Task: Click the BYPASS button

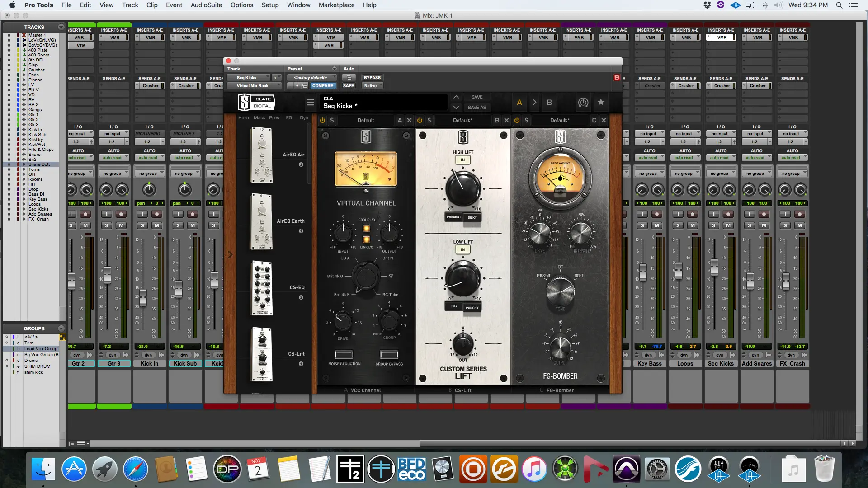Action: (x=372, y=78)
